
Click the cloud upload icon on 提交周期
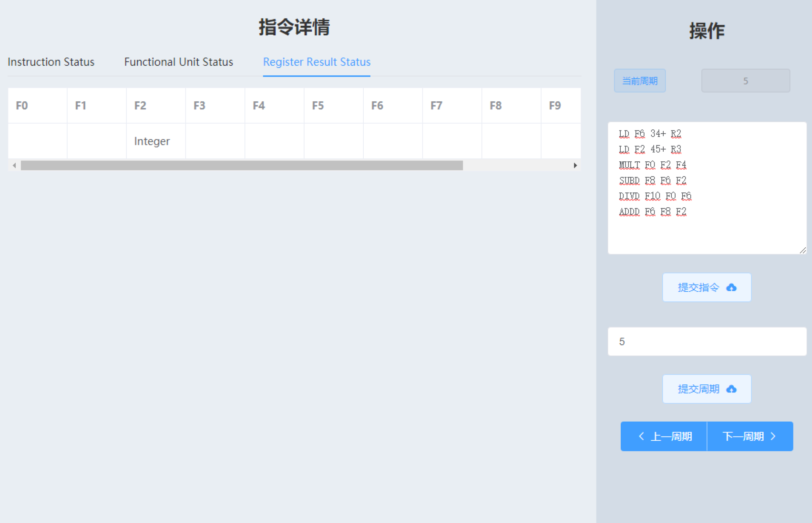(731, 389)
